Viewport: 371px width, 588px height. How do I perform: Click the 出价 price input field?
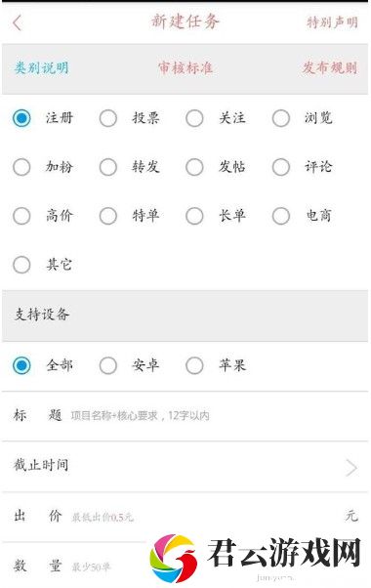tap(206, 517)
